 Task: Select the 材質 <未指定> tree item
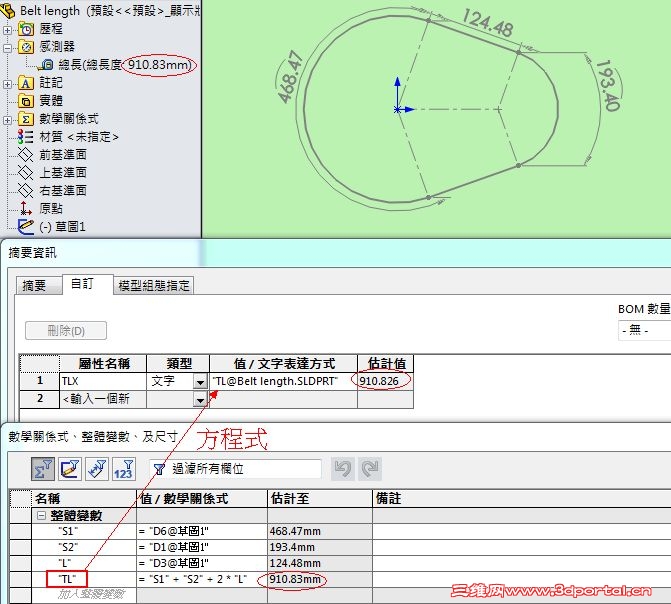79,137
